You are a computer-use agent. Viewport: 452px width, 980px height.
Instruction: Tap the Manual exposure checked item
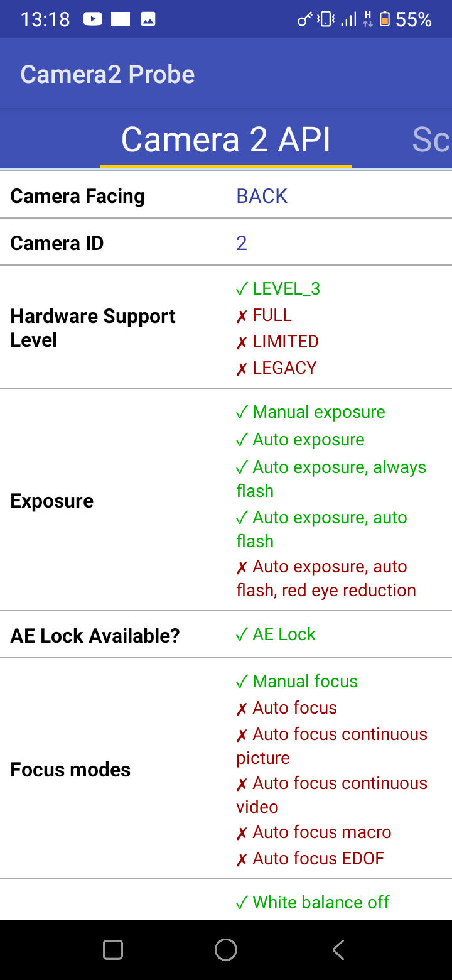[x=311, y=412]
